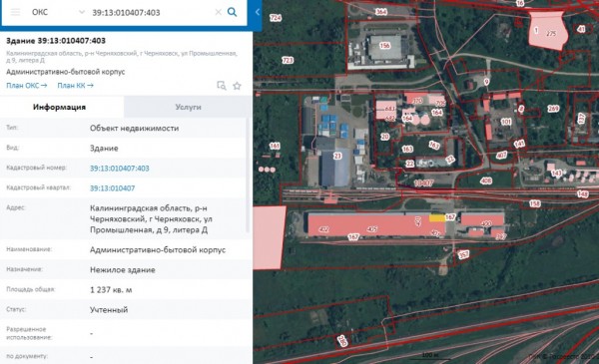
Task: Collapse the info panel with the chevron arrow
Action: pyautogui.click(x=258, y=12)
